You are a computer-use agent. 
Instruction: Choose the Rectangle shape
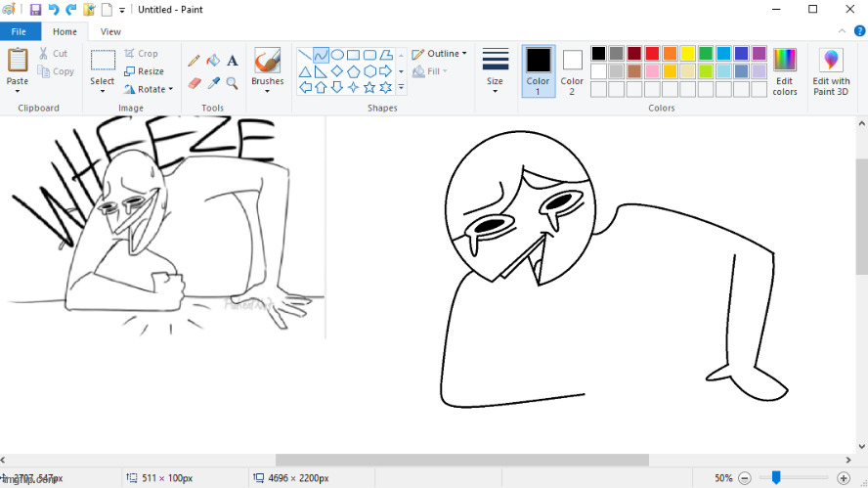353,55
